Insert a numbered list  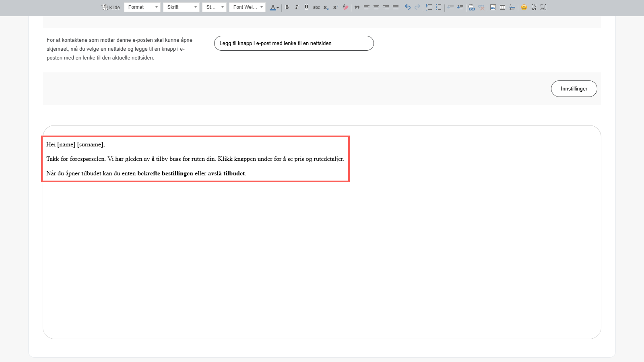coord(429,7)
